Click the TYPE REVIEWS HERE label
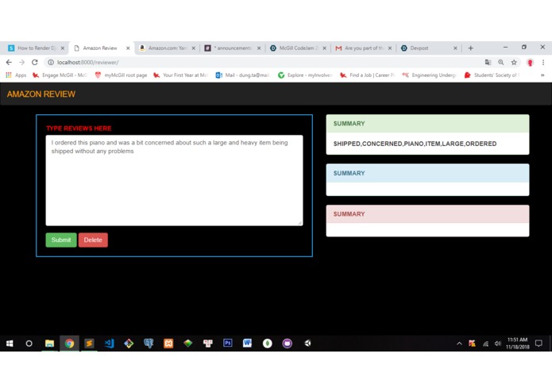Image resolution: width=552 pixels, height=392 pixels. [79, 129]
